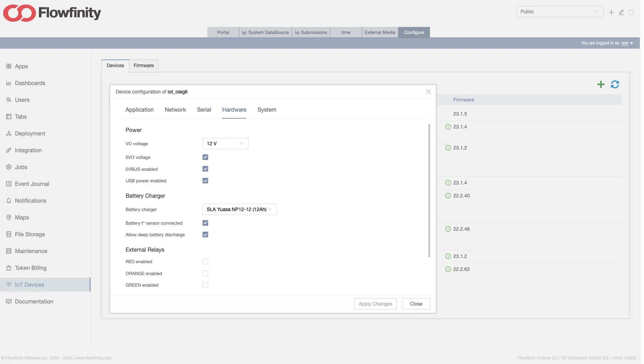Image resolution: width=644 pixels, height=364 pixels.
Task: Open the Public selector dropdown
Action: pos(559,12)
